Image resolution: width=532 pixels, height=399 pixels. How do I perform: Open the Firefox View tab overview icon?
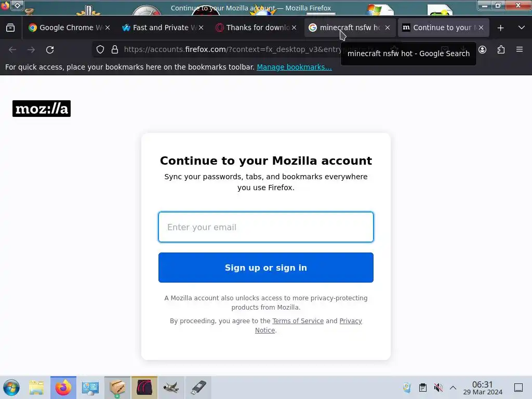[x=10, y=28]
